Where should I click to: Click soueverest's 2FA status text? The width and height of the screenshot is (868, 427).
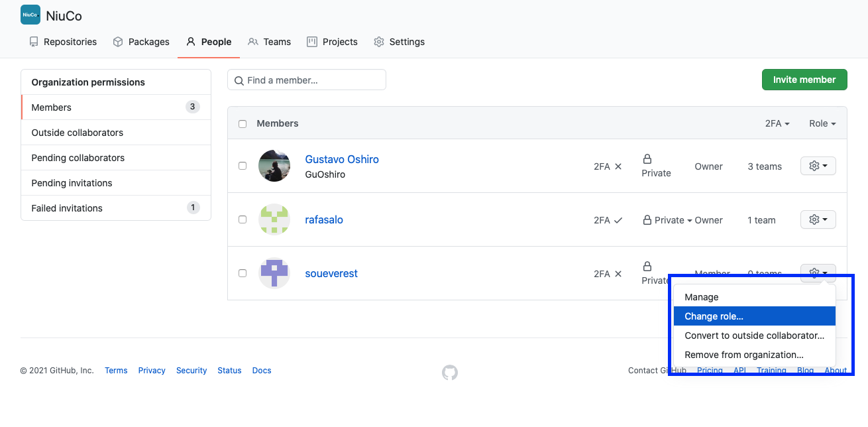click(608, 274)
